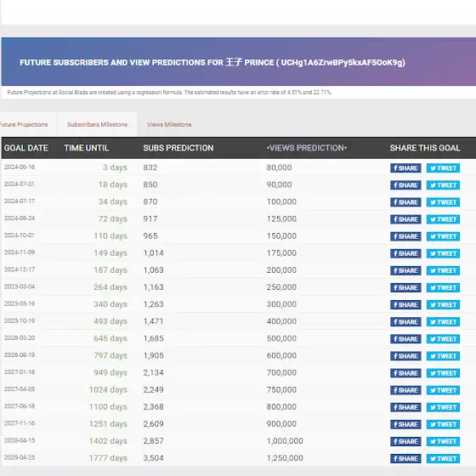Click the Future Subscribers and View Predictions heading
The image size is (476, 476).
(x=212, y=63)
